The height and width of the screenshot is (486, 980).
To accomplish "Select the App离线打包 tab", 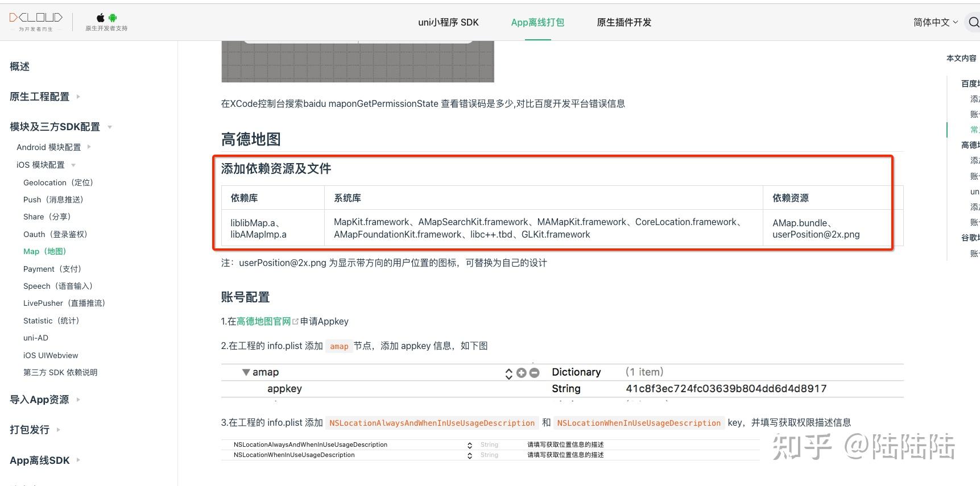I will click(x=537, y=22).
